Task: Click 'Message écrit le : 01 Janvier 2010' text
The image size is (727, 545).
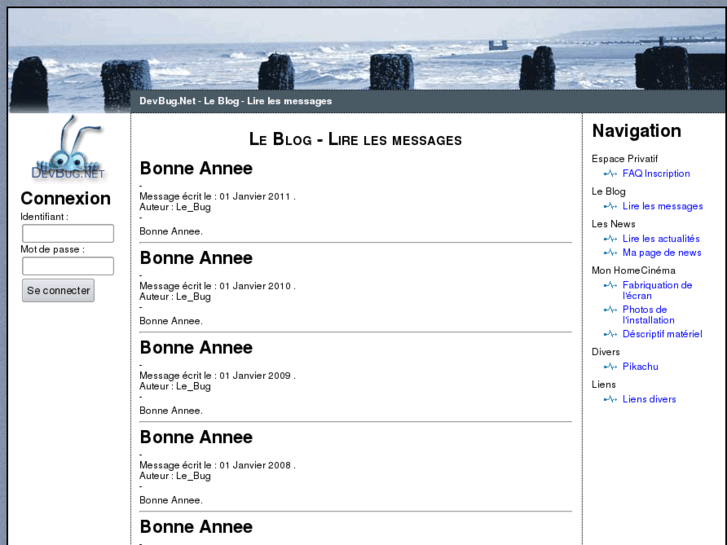Action: point(217,286)
